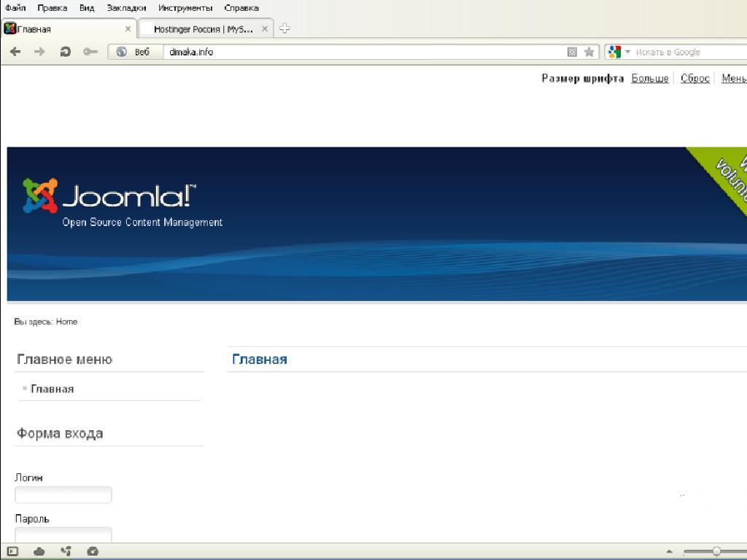The width and height of the screenshot is (747, 560).
Task: Adjust the zoom slider in status bar
Action: [x=715, y=551]
